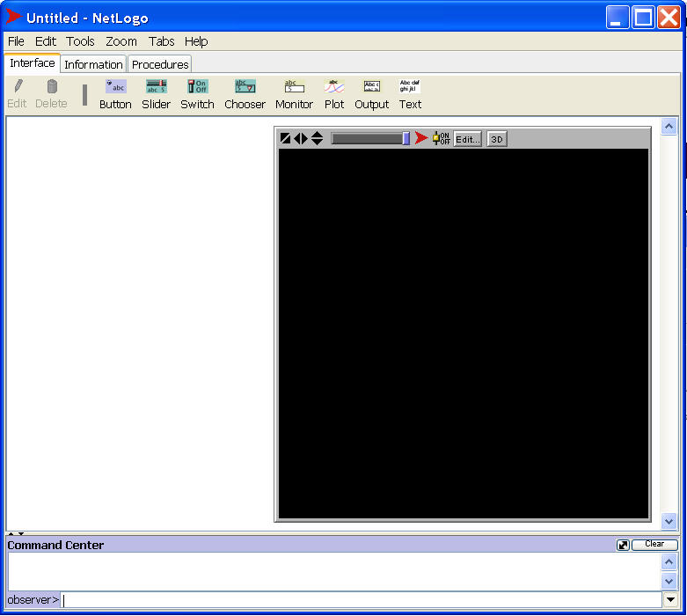
Task: Click the black world view canvas
Action: [x=463, y=334]
